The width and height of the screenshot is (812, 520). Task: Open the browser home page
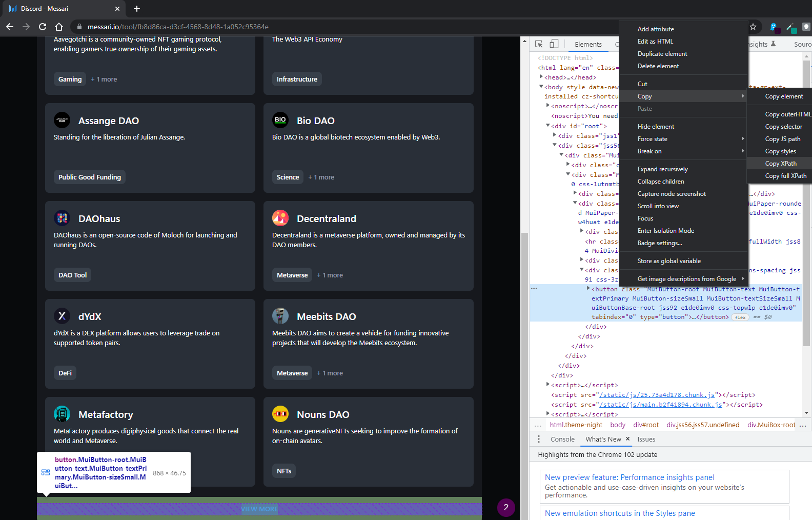pos(59,27)
